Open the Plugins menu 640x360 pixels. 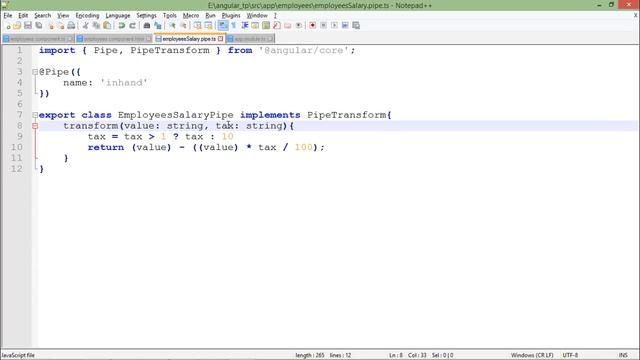click(231, 16)
